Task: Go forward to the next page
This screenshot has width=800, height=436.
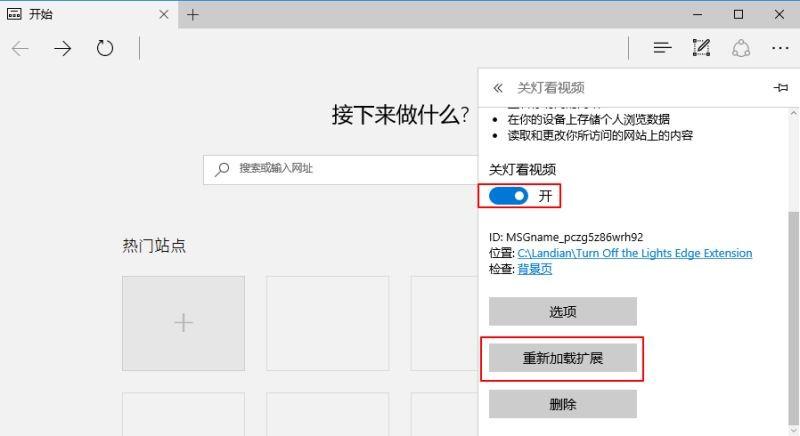Action: [x=63, y=48]
